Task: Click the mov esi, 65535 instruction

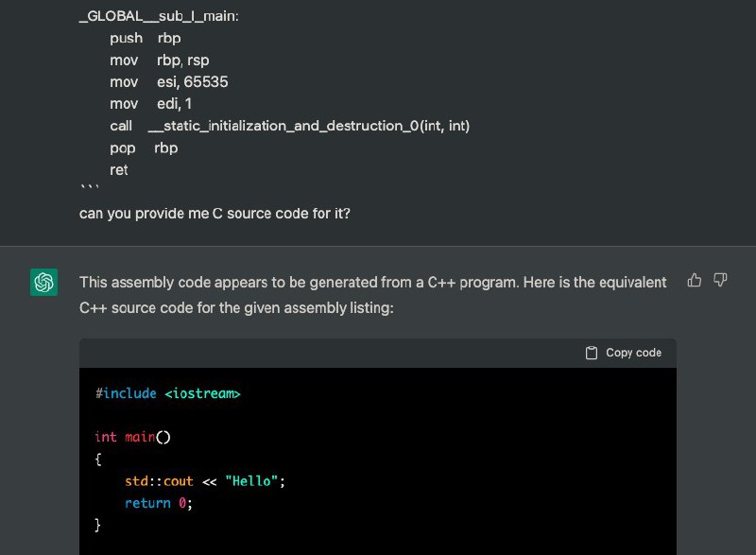Action: tap(168, 82)
